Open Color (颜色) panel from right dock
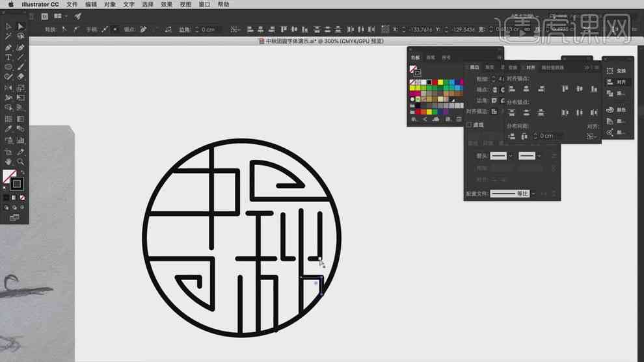This screenshot has width=644, height=362. coord(617,110)
